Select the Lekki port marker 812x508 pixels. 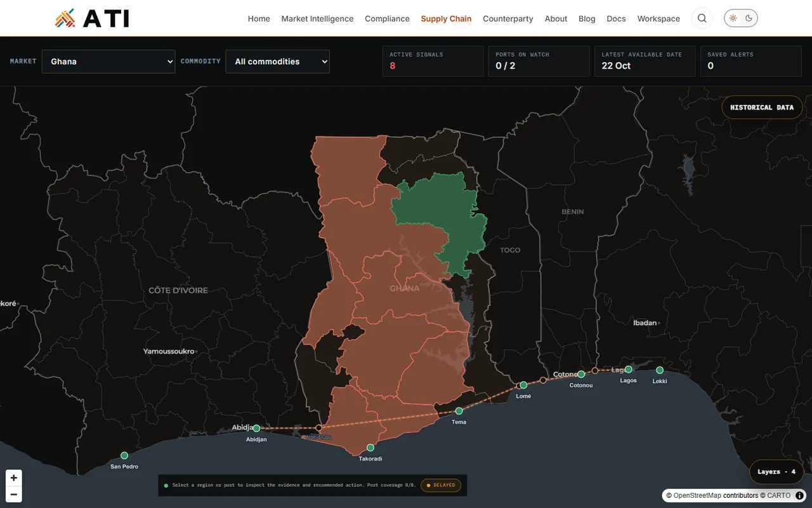pyautogui.click(x=660, y=370)
